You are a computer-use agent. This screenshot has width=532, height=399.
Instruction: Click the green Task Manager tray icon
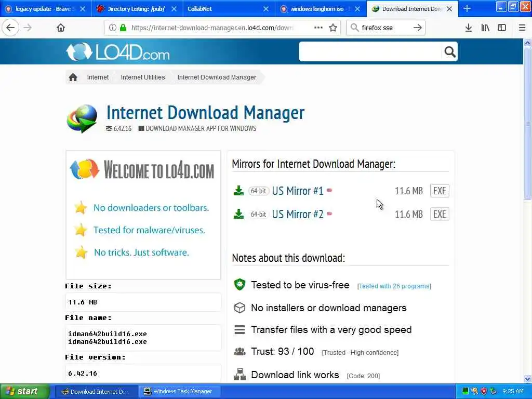pos(465,391)
